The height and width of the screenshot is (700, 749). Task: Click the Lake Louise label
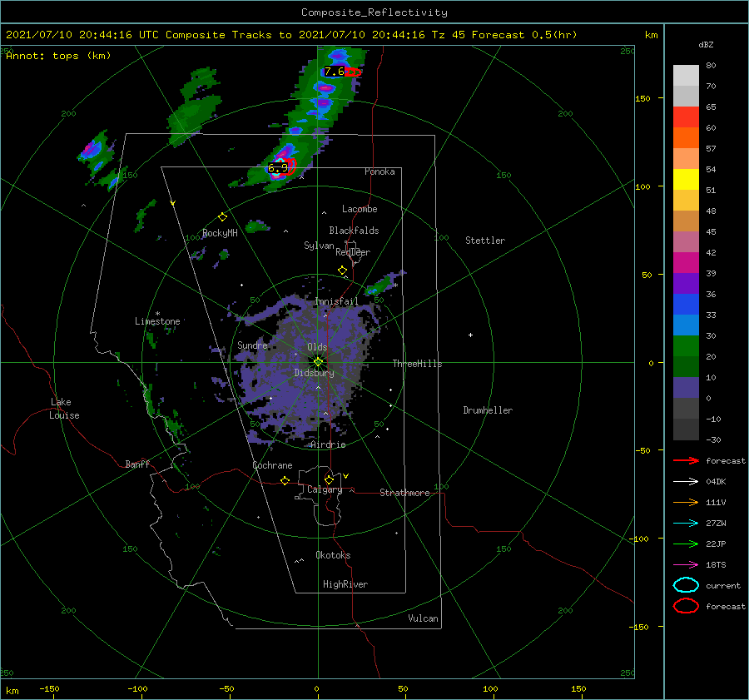pos(64,409)
